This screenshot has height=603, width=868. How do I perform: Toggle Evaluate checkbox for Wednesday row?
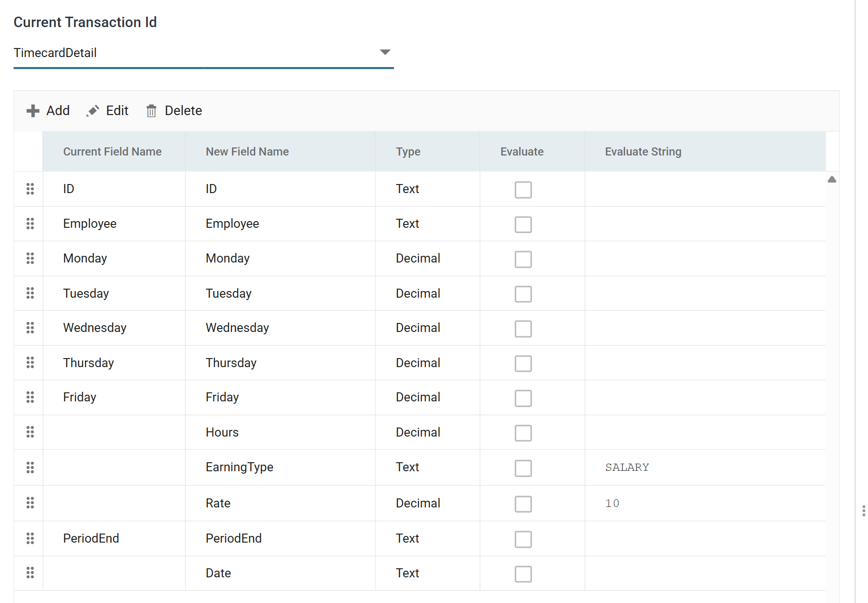click(x=523, y=329)
